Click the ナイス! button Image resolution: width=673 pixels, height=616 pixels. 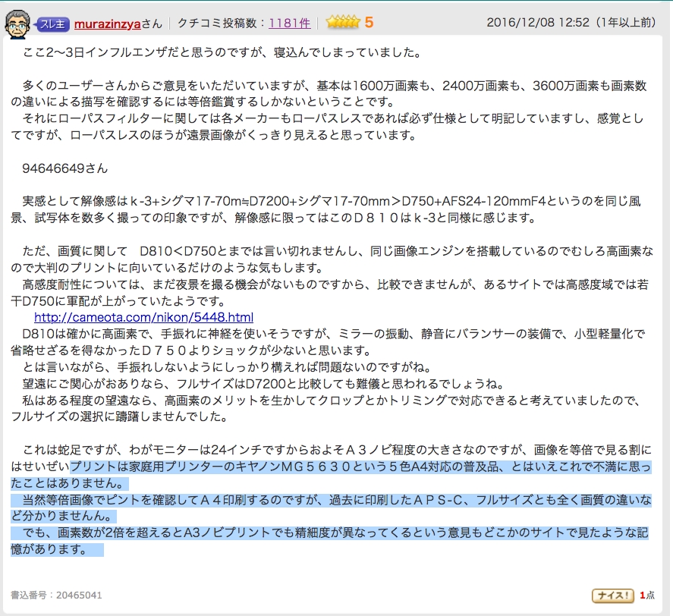(612, 596)
